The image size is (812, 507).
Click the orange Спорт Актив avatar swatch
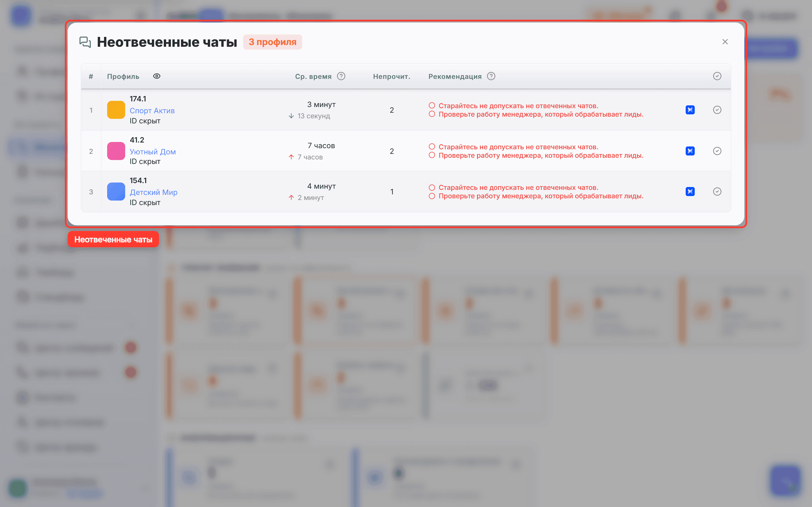tap(116, 110)
